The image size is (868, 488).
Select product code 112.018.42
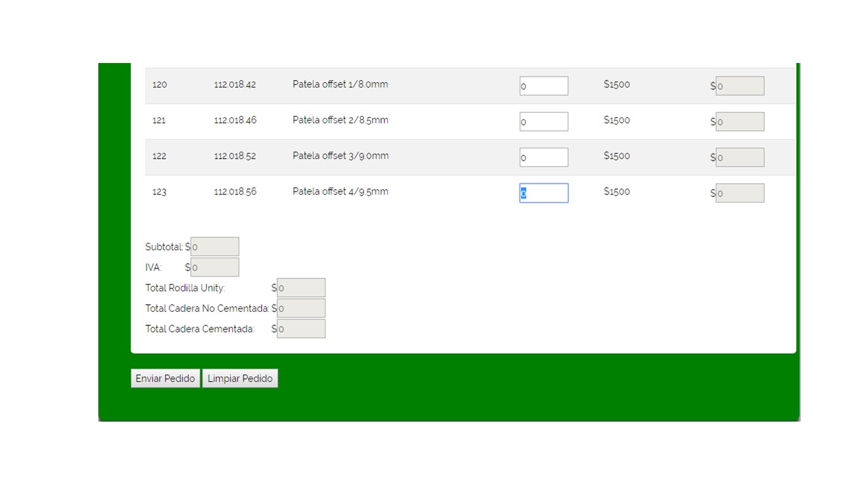pyautogui.click(x=235, y=85)
